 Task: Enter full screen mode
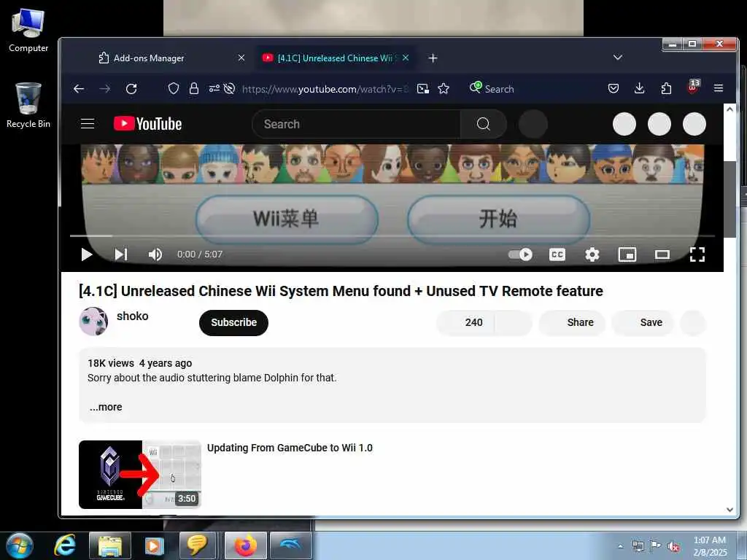click(697, 254)
